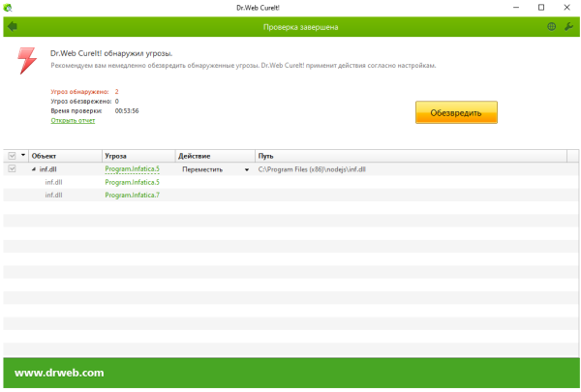Sort by the Объект column header
The width and height of the screenshot is (581, 392).
[x=65, y=156]
